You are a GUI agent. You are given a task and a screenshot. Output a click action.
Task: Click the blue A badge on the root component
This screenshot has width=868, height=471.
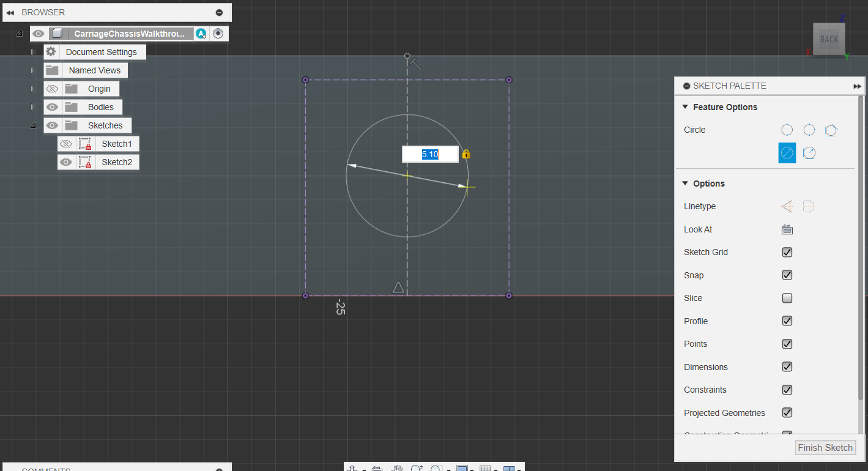click(x=201, y=34)
